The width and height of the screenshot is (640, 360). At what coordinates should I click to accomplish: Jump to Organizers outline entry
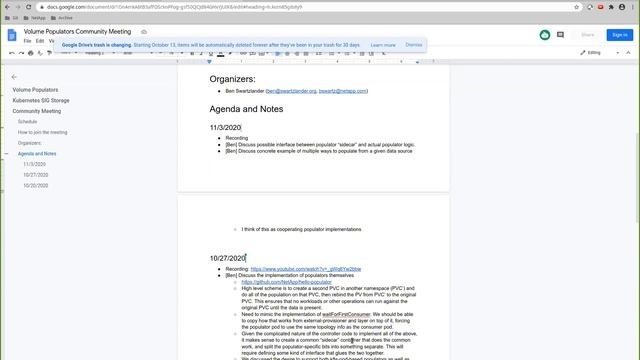point(29,143)
